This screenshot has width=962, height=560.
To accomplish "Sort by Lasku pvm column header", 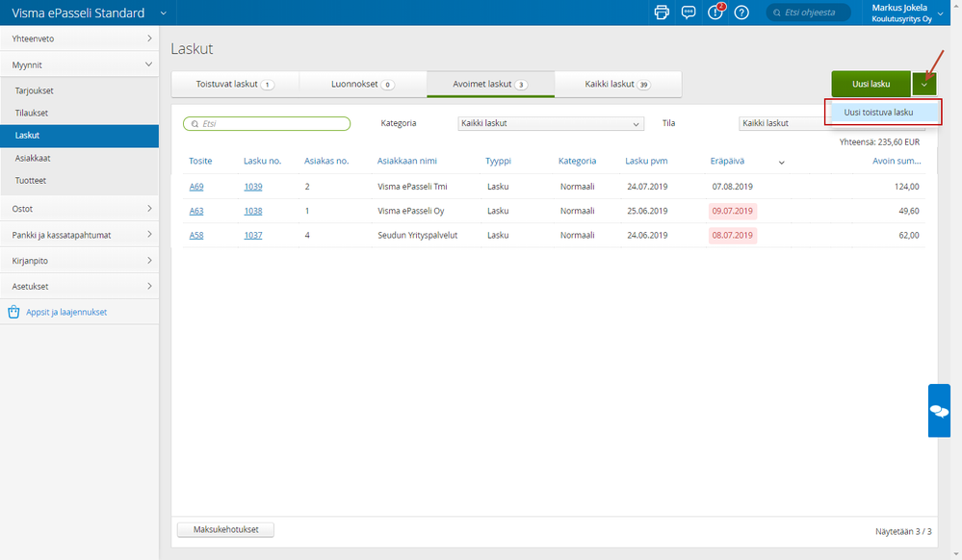I will pos(647,161).
